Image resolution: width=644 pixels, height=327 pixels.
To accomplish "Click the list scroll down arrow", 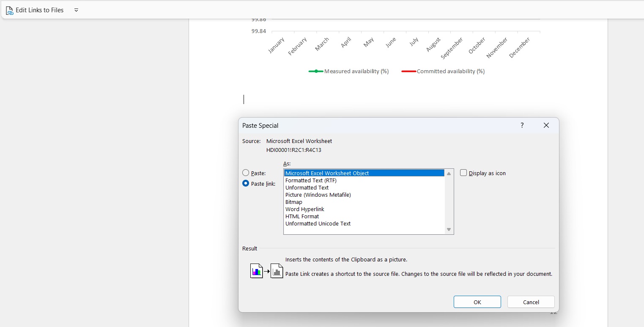I will (449, 230).
